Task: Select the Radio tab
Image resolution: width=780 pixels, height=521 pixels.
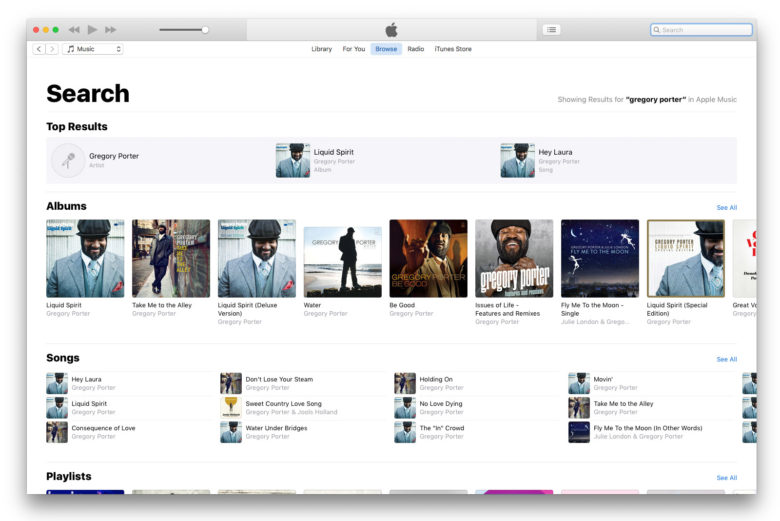Action: (x=415, y=49)
